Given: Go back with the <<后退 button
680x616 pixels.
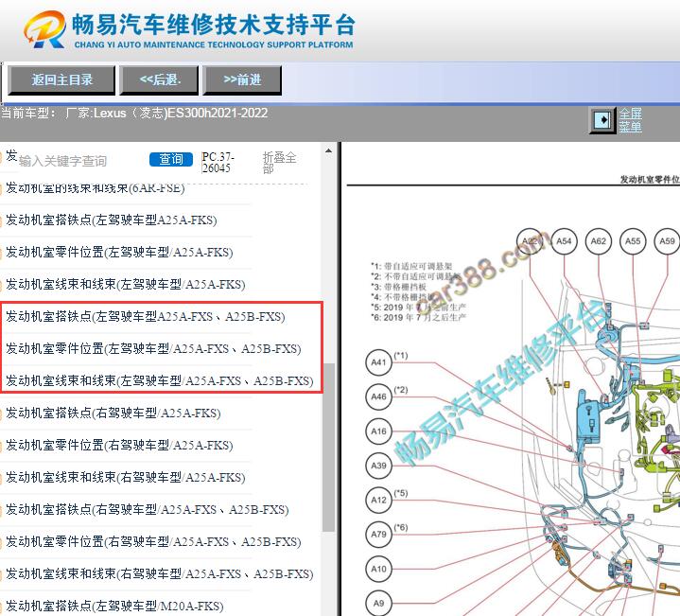Looking at the screenshot, I should (x=159, y=79).
